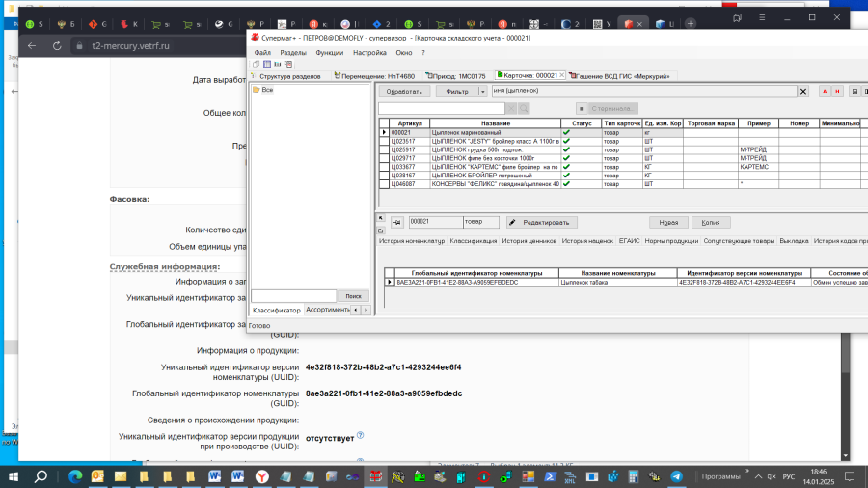Click the help question-mark icon next to 'отсутствует'
The width and height of the screenshot is (868, 488).
pos(361,435)
